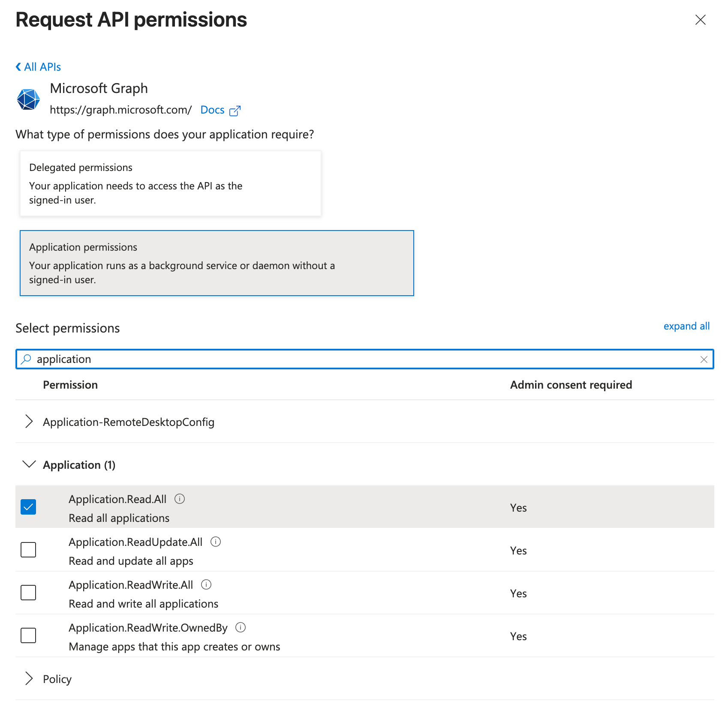Screen dimensions: 728x701
Task: Expand the Application-RemoteDesktopConfig group
Action: (x=30, y=422)
